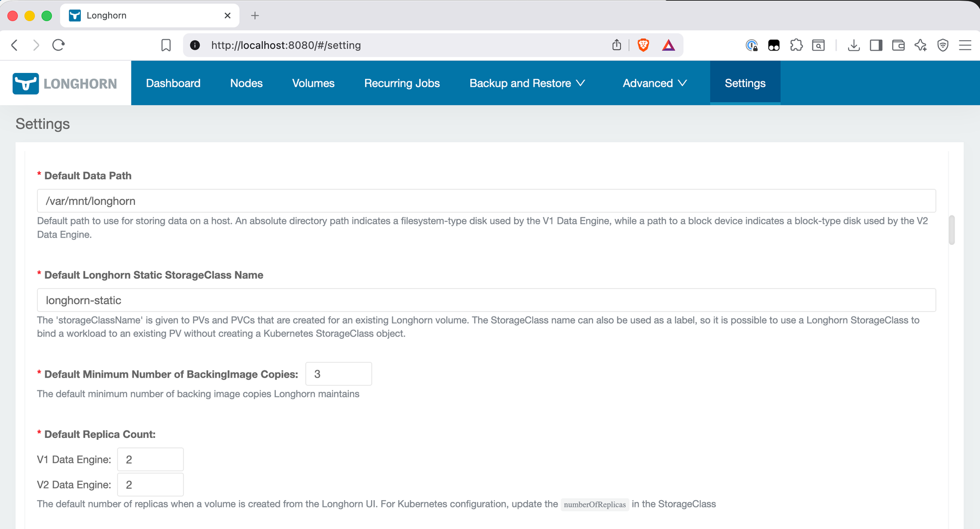Open the Downloads icon in the toolbar
Viewport: 980px width, 529px height.
click(854, 45)
